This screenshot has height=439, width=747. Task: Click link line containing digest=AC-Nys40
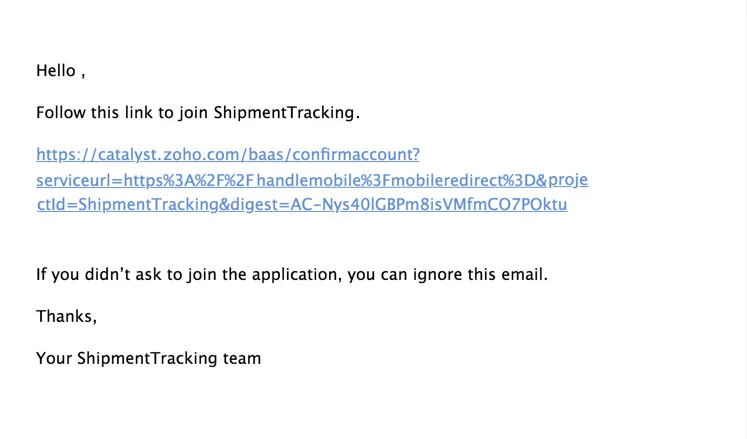coord(302,204)
